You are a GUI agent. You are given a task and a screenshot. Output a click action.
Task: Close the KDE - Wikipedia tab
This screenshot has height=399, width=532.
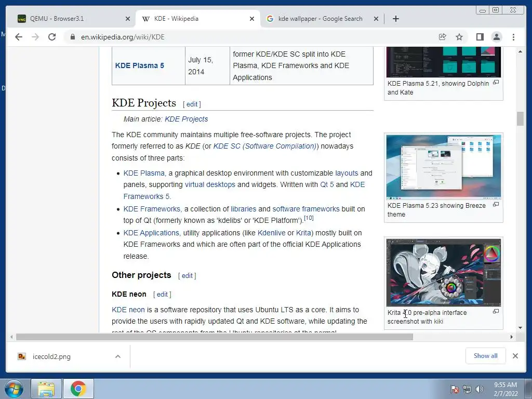point(252,19)
